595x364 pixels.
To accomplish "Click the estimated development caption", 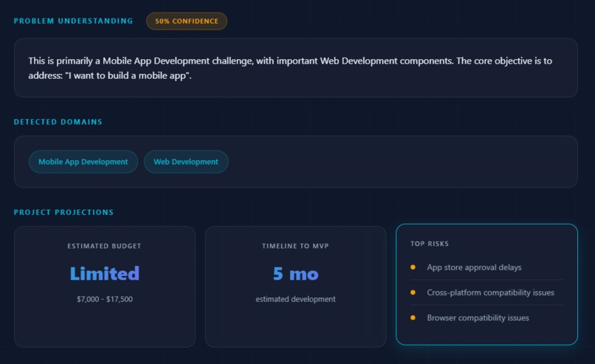I will click(295, 299).
